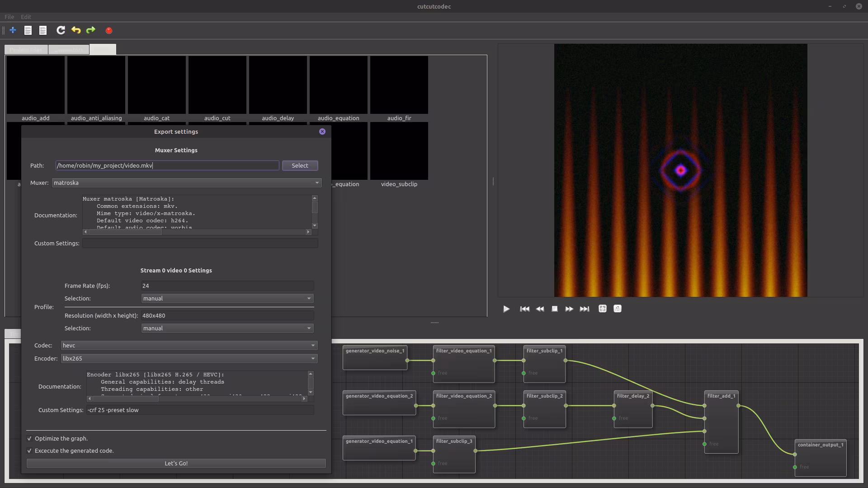The height and width of the screenshot is (488, 868).
Task: Select the filter_add_1 node
Action: tap(721, 422)
